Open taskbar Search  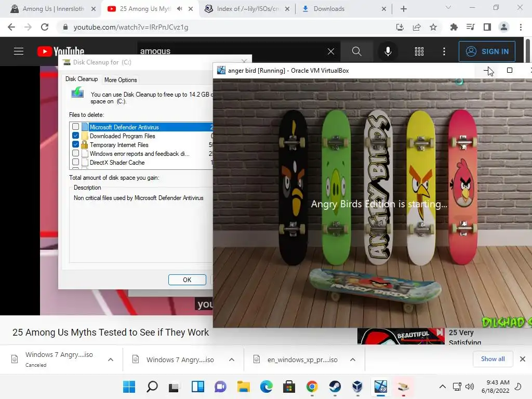coord(152,387)
